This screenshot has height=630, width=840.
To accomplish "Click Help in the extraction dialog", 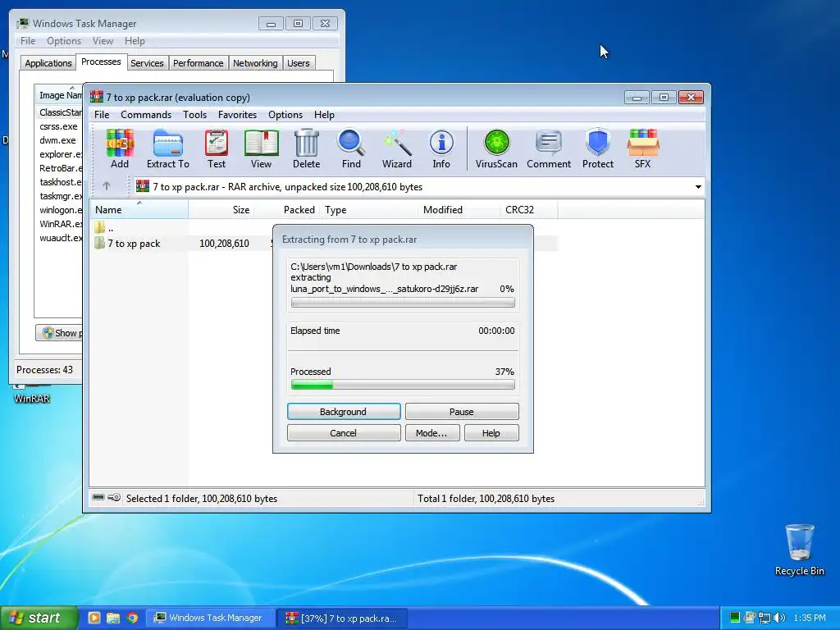I will (x=491, y=433).
